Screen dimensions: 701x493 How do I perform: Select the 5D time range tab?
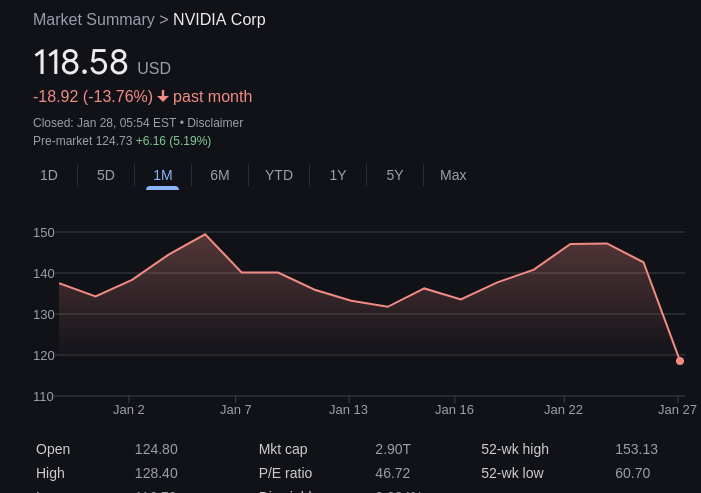click(x=106, y=175)
